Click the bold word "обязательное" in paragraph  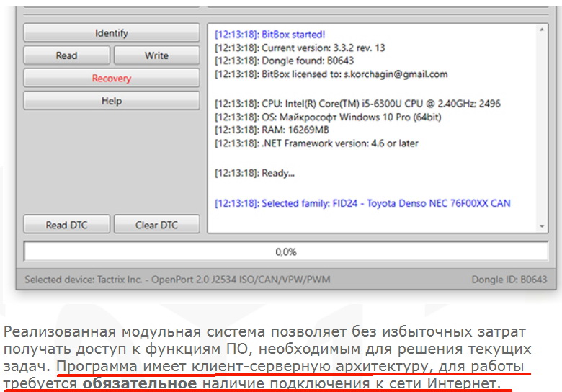[139, 383]
